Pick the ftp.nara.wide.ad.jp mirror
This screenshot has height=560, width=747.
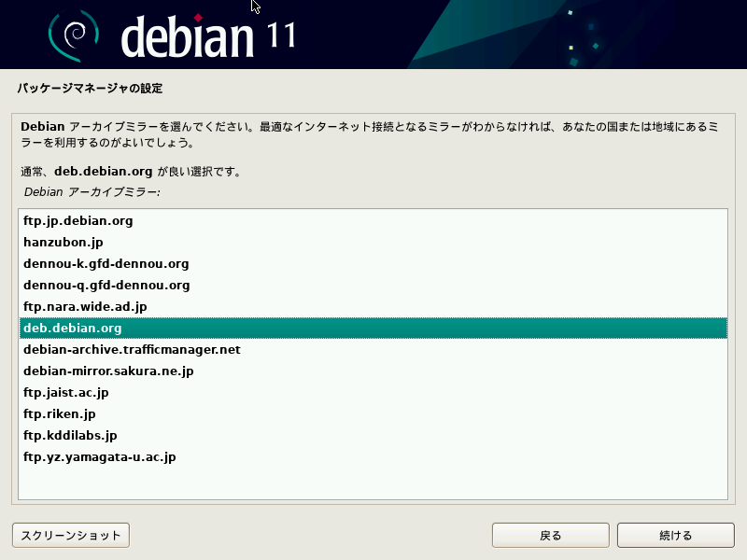tap(373, 307)
